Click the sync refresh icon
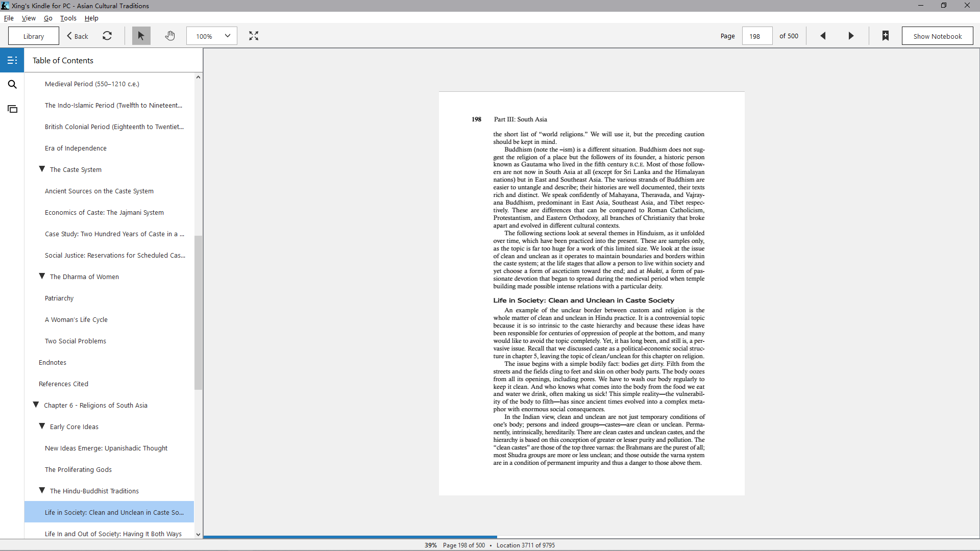This screenshot has width=980, height=551. 107,36
